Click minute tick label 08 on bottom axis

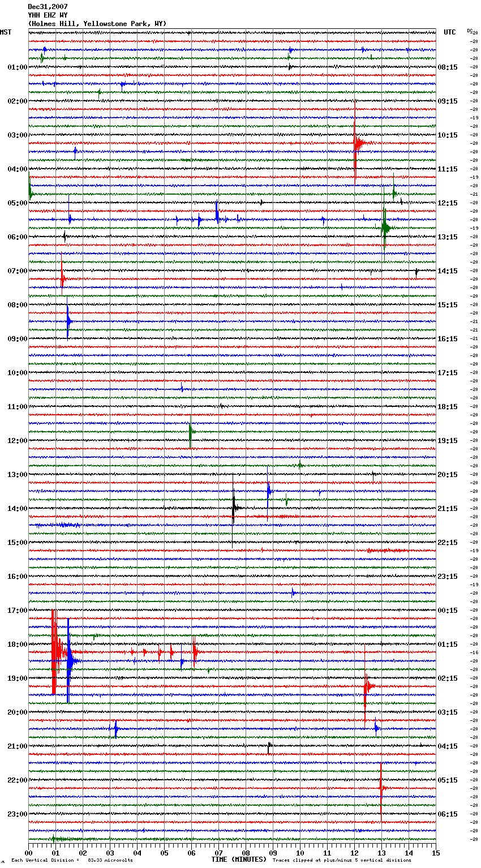pyautogui.click(x=246, y=853)
